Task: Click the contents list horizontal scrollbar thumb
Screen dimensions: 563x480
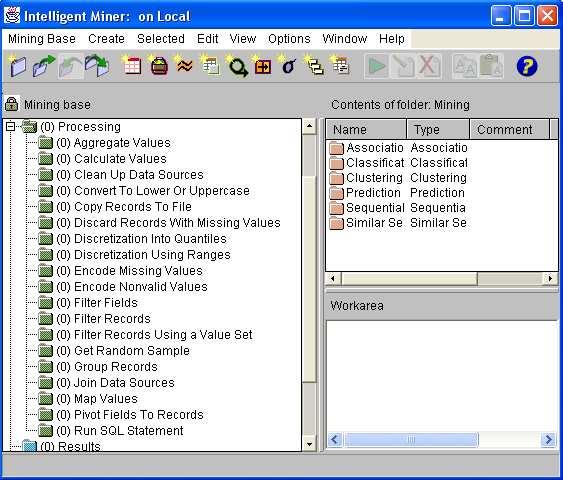Action: coord(409,278)
